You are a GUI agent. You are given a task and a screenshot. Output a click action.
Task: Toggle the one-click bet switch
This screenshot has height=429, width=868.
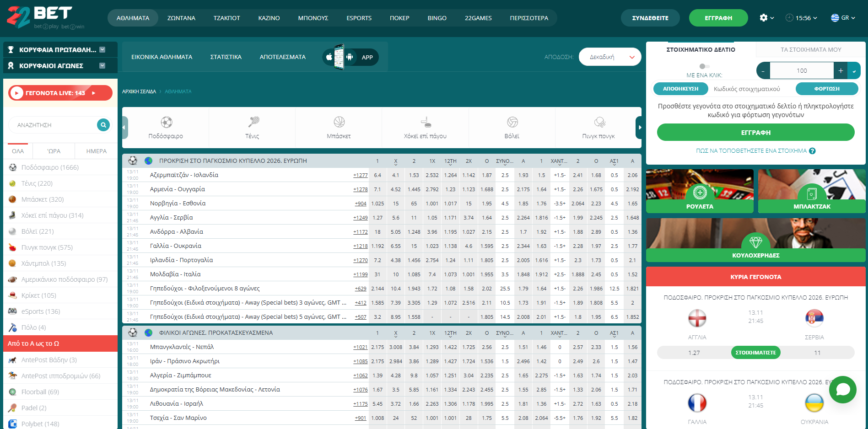(704, 66)
